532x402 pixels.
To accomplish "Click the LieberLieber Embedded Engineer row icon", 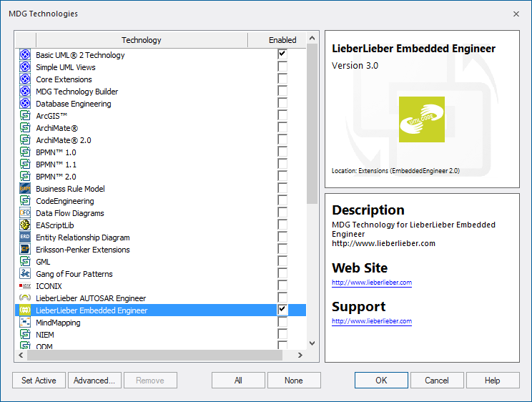I will coord(25,310).
